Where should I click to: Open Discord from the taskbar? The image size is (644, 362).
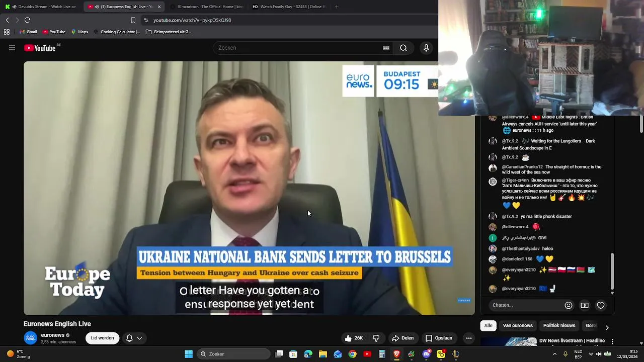[426, 354]
